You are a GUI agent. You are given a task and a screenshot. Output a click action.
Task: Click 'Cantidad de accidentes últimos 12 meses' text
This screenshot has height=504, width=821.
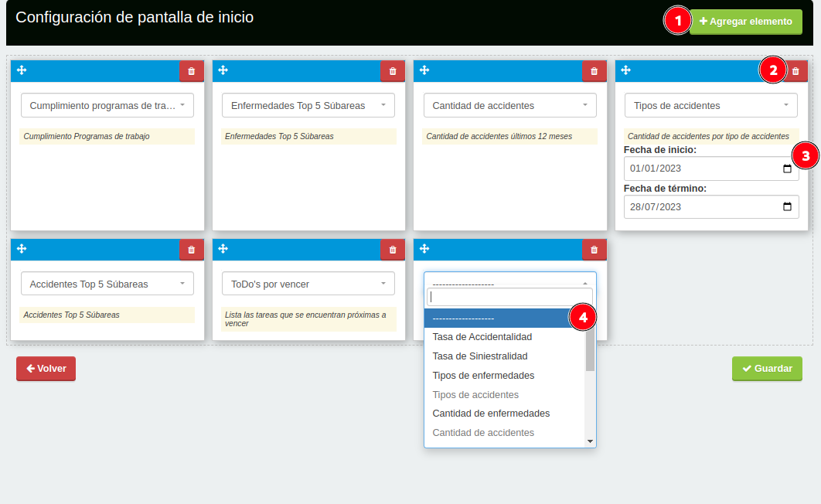(x=499, y=136)
